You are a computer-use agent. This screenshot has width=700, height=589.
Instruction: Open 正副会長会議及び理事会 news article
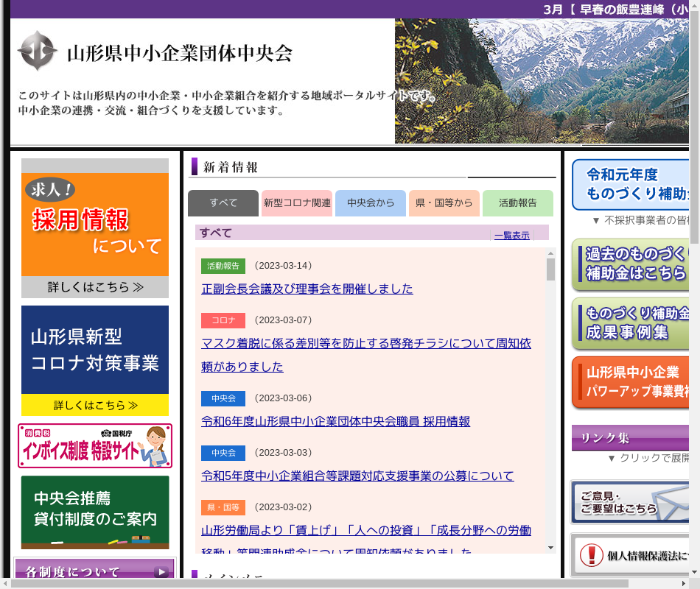tap(307, 289)
